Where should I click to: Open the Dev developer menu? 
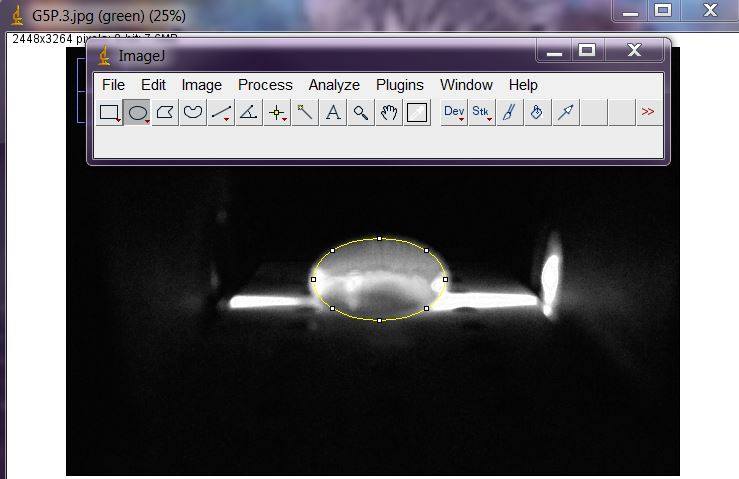[x=454, y=113]
